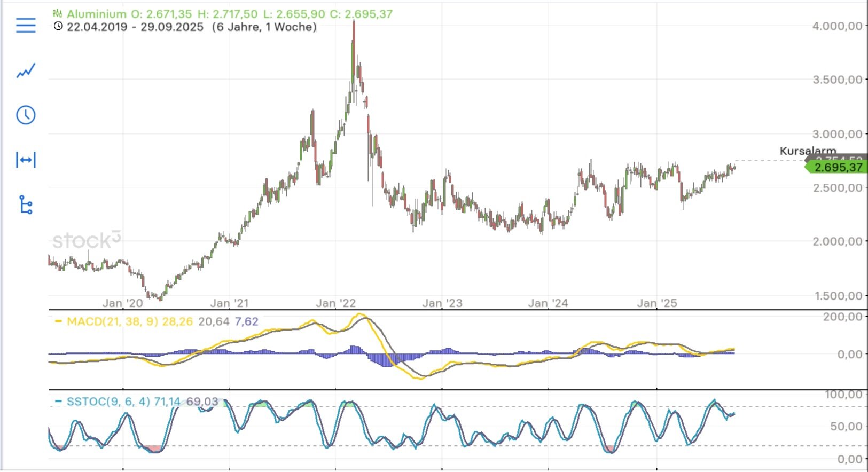This screenshot has height=472, width=868.
Task: Click the Jan '22 time axis label
Action: click(335, 303)
